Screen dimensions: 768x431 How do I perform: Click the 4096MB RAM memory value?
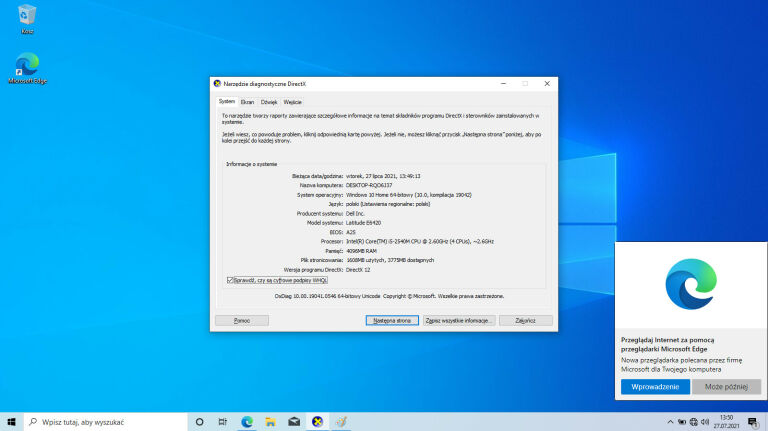click(x=361, y=251)
